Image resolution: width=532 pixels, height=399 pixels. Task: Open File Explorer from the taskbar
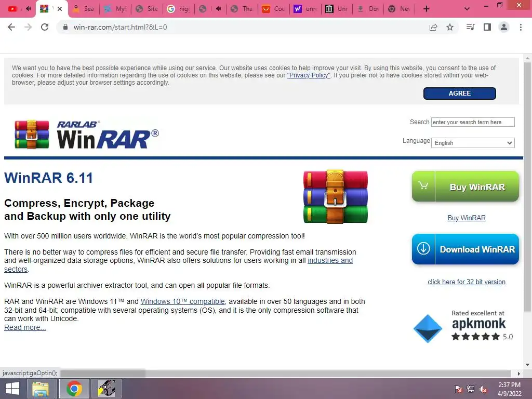[41, 389]
